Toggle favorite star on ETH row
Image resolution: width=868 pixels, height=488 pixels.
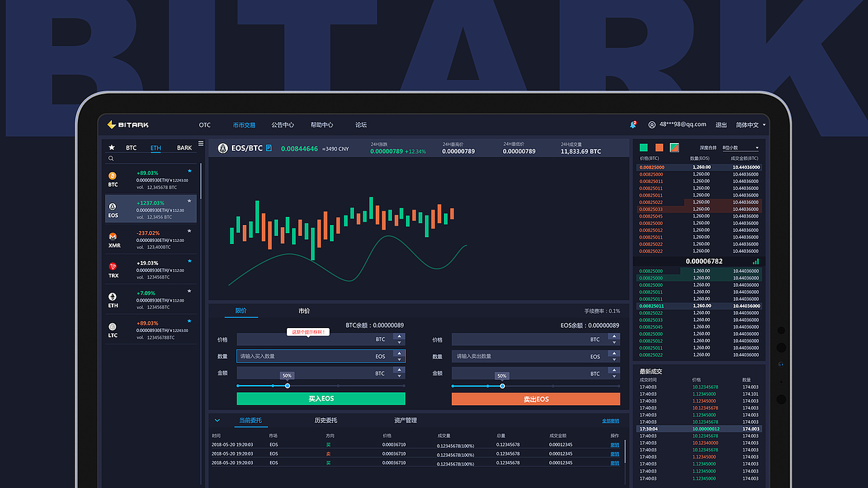[x=190, y=291]
